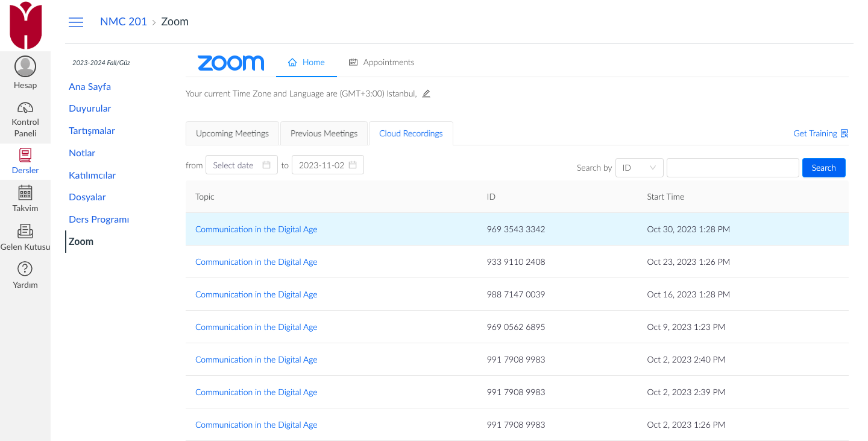
Task: Click the Zoom logo
Action: 231,63
